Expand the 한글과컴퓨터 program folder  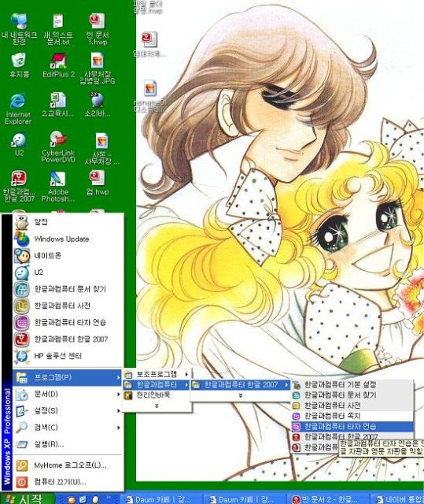click(157, 384)
